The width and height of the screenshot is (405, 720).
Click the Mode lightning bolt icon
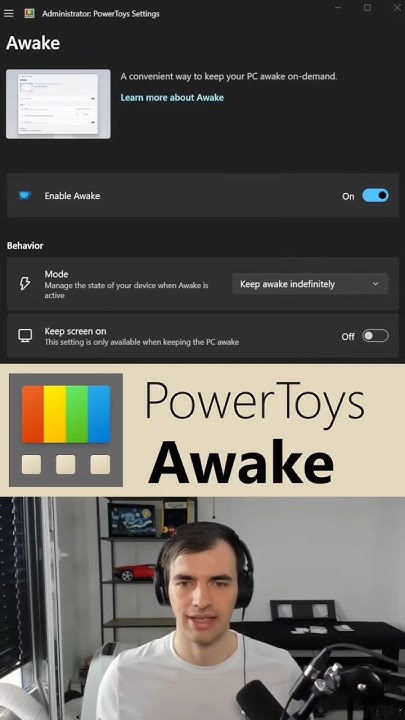tap(25, 284)
